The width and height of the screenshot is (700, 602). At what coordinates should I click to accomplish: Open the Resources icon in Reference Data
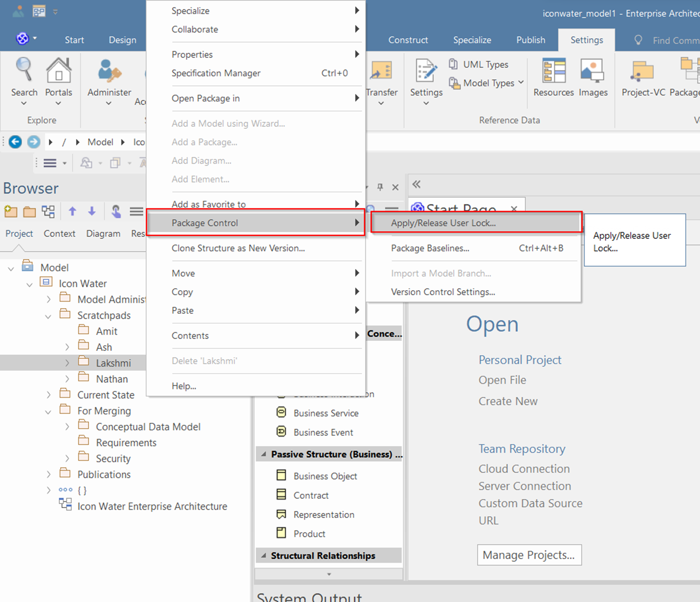pos(554,70)
